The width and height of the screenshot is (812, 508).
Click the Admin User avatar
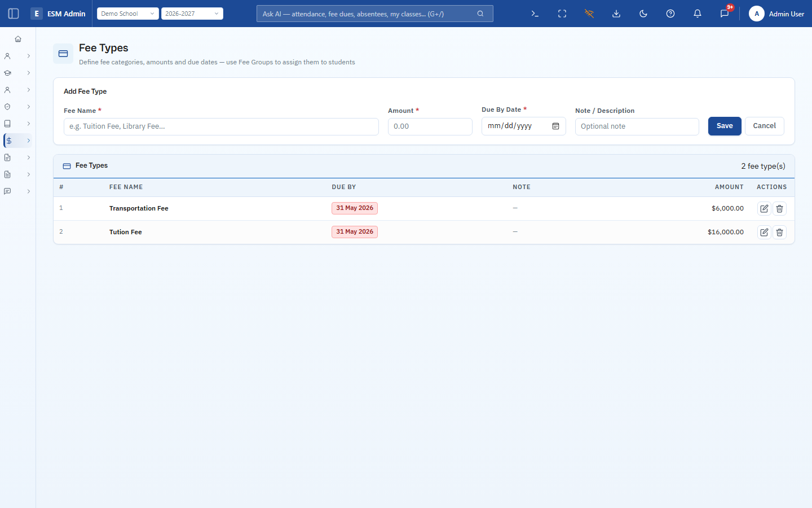pos(757,14)
